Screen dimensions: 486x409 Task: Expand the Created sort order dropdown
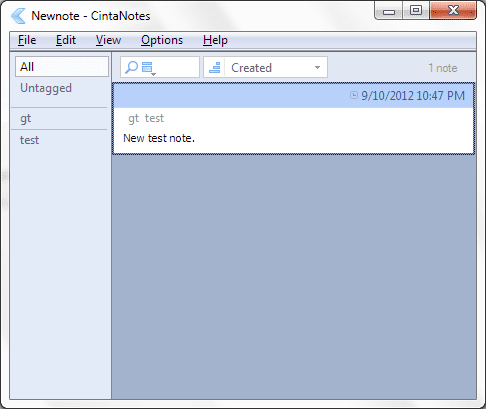(317, 68)
